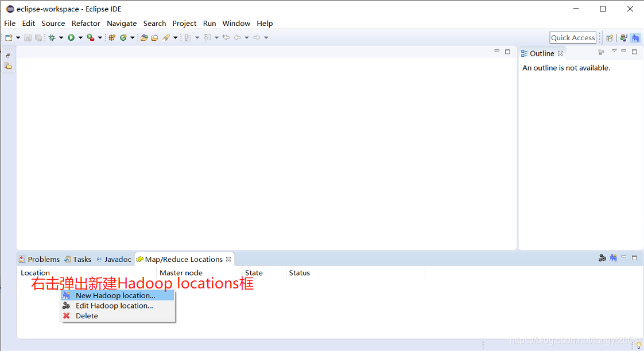Open the Help menu
The width and height of the screenshot is (644, 351).
(265, 24)
